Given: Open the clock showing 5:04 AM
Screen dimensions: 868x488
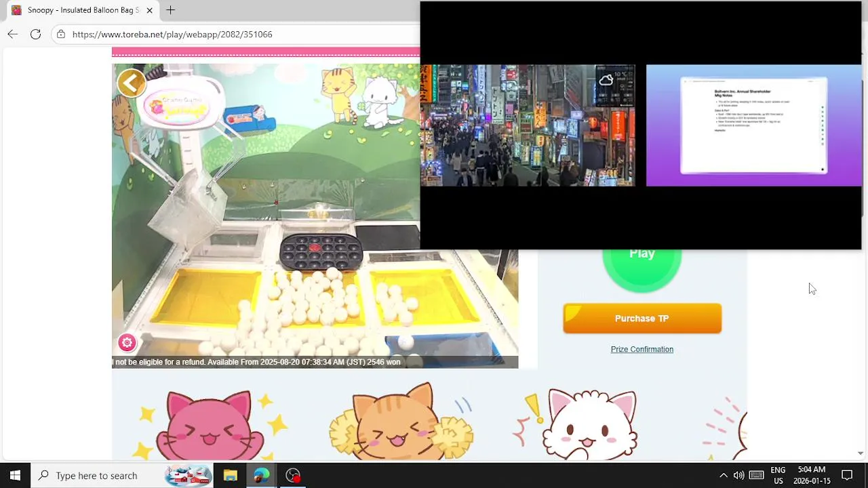Looking at the screenshot, I should pyautogui.click(x=812, y=475).
